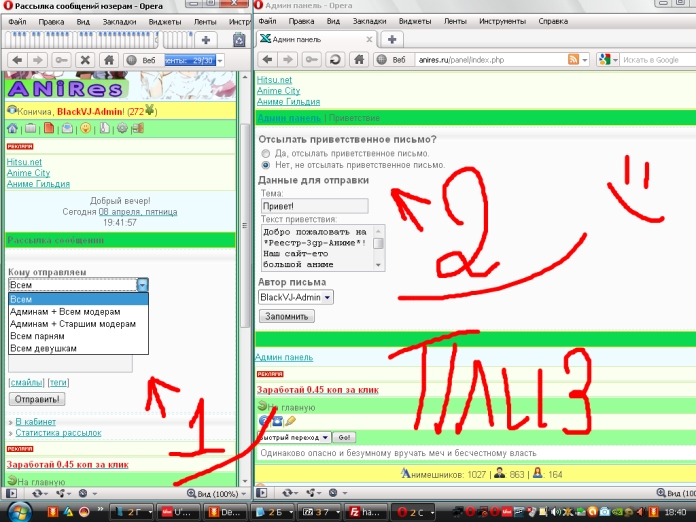Open Быстрый переход dropdown
Screen dimensions: 696x522
click(293, 437)
